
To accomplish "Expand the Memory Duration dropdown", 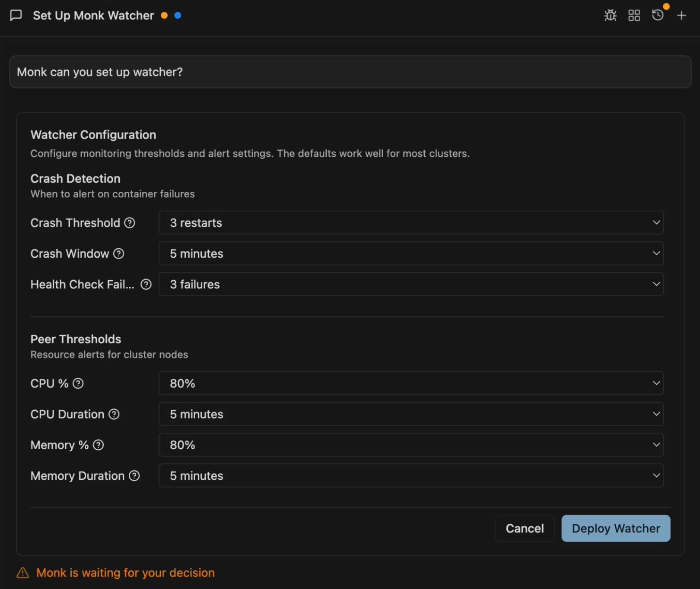I will point(411,475).
